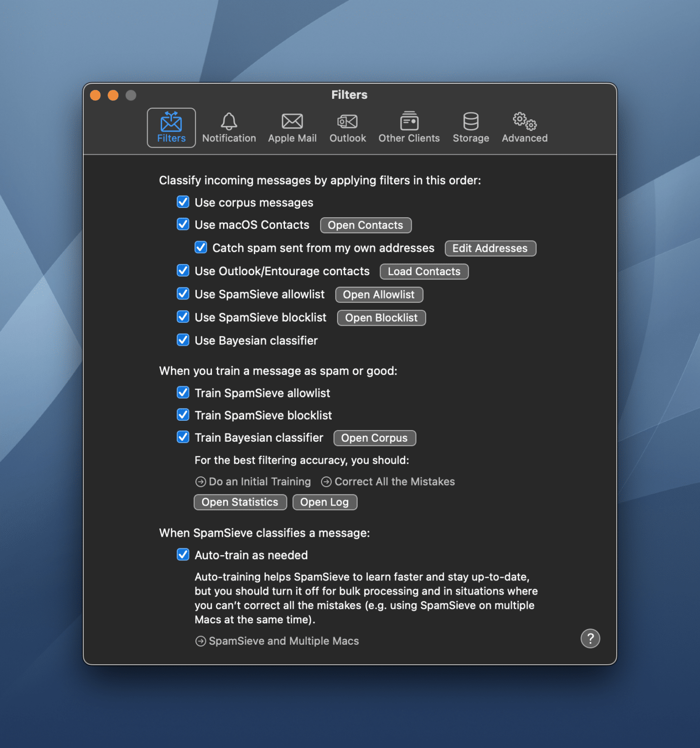Open the Corpus window
Image resolution: width=700 pixels, height=748 pixels.
pos(374,437)
